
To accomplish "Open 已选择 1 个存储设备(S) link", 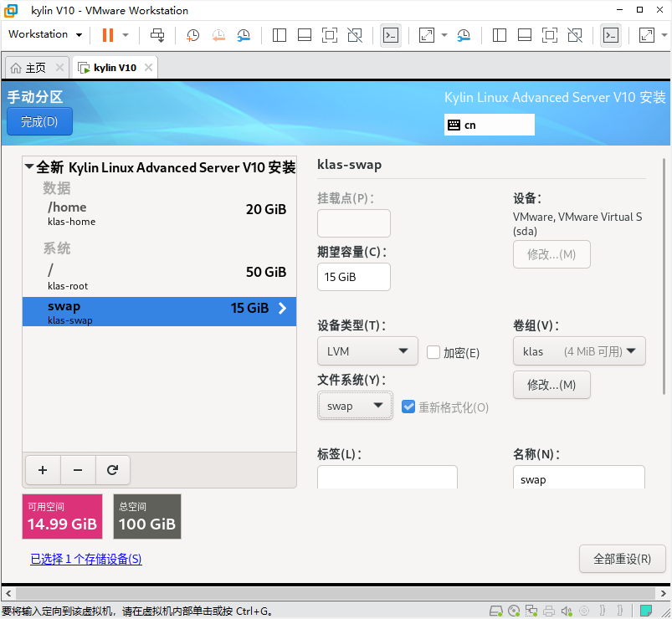I will (x=85, y=559).
